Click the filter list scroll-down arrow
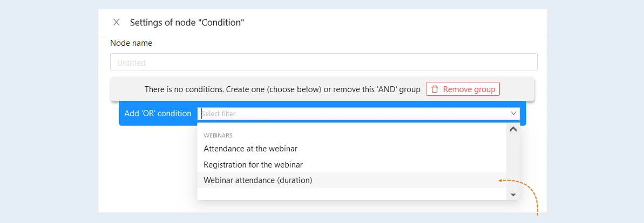The height and width of the screenshot is (223, 644). (513, 194)
